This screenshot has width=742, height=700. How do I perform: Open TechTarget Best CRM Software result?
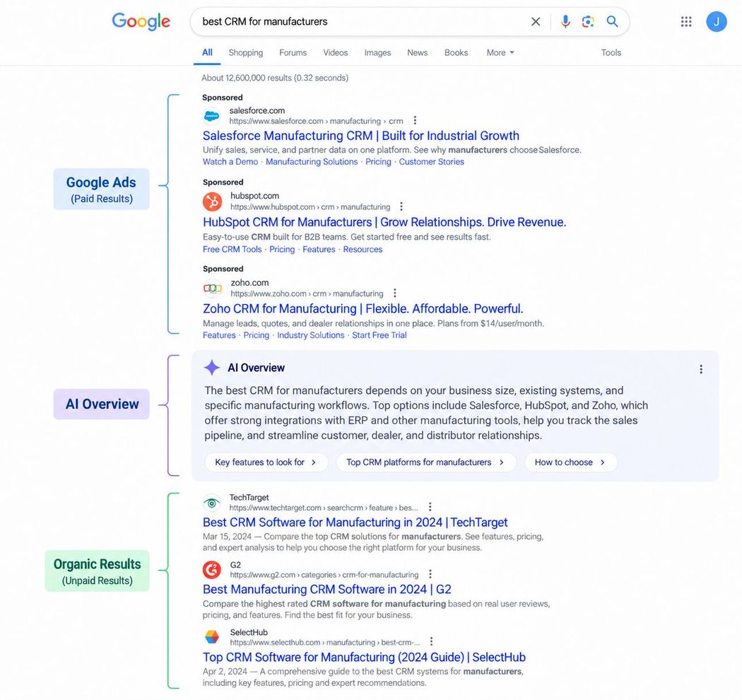pyautogui.click(x=355, y=523)
